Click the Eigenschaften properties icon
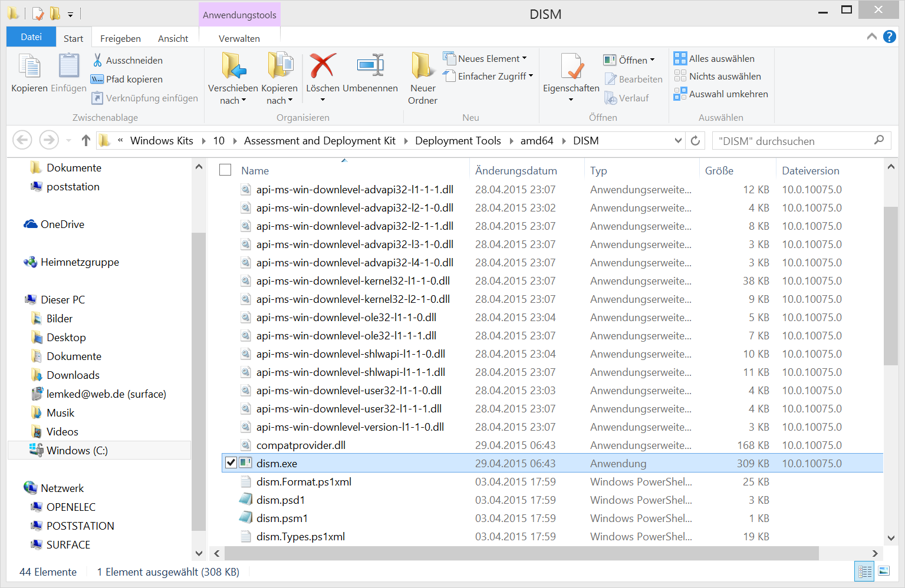The width and height of the screenshot is (905, 588). point(571,66)
